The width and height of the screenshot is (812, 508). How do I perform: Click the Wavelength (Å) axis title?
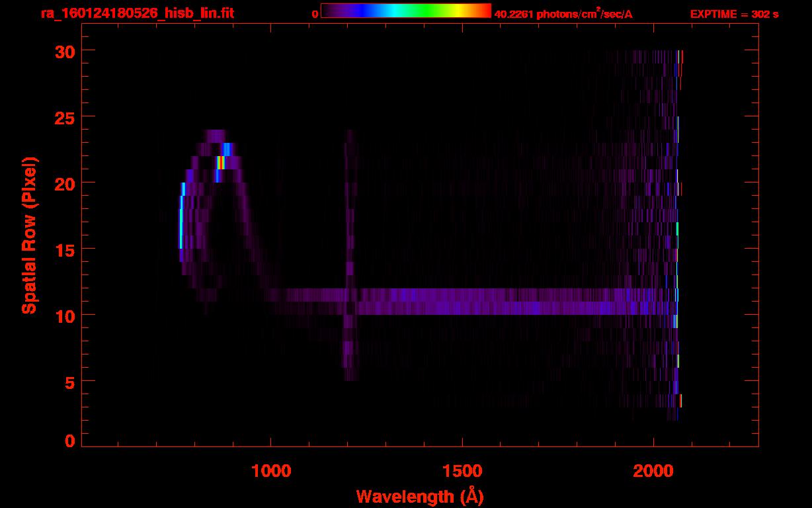[x=420, y=496]
